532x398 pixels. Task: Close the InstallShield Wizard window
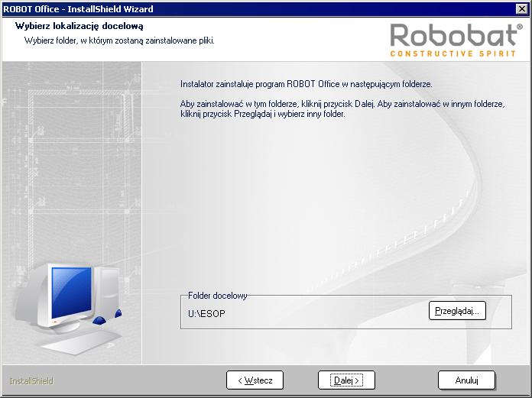click(522, 9)
